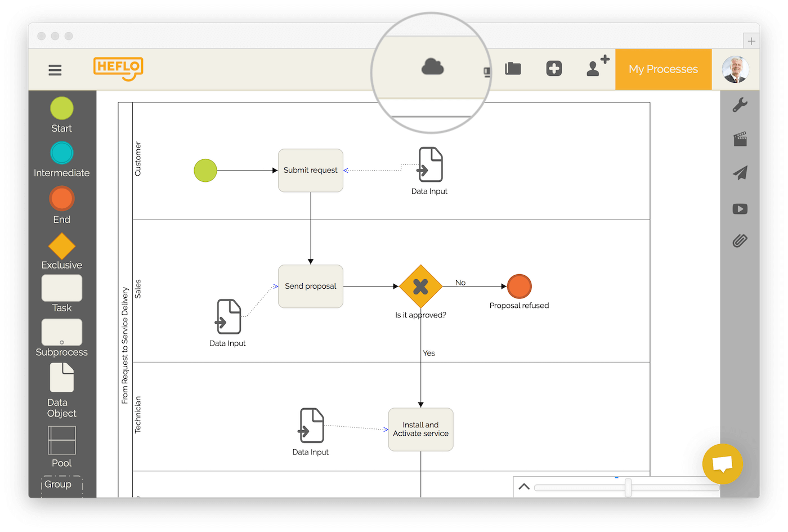Screen dimensions: 788x532
Task: Select the Submit request task
Action: click(x=311, y=171)
